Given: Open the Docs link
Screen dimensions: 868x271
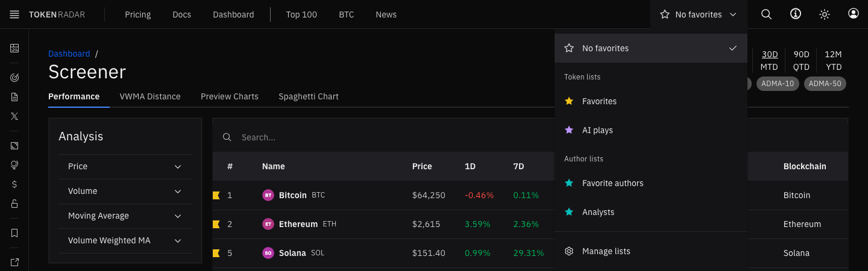Looking at the screenshot, I should (182, 14).
